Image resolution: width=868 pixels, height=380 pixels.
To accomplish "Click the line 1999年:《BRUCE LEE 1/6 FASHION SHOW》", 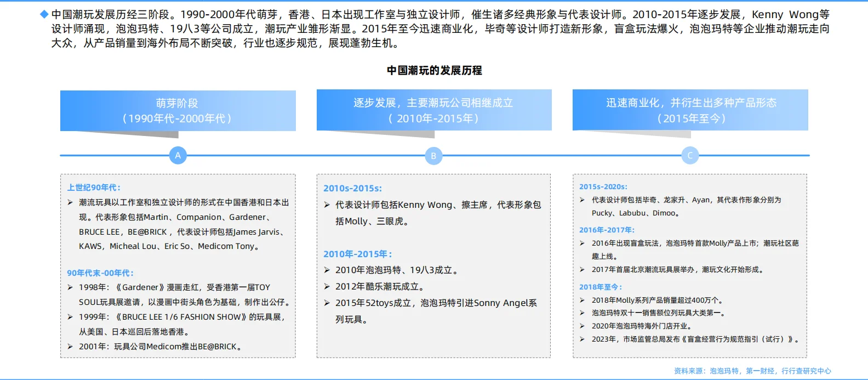I will coord(182,317).
